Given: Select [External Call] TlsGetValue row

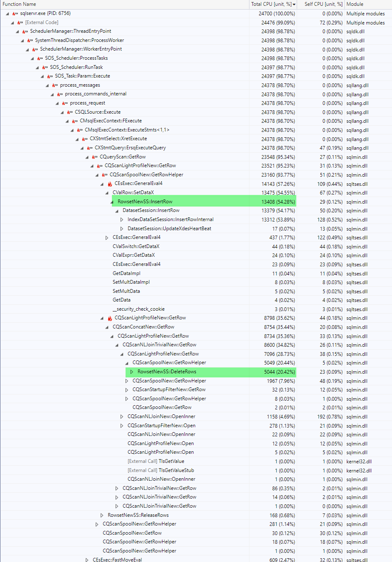Looking at the screenshot, I should tap(196, 462).
